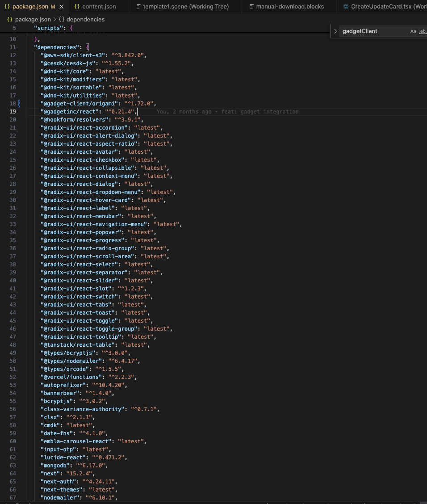
Task: Click "@dnd-kit/core" dependency name
Action: point(65,71)
